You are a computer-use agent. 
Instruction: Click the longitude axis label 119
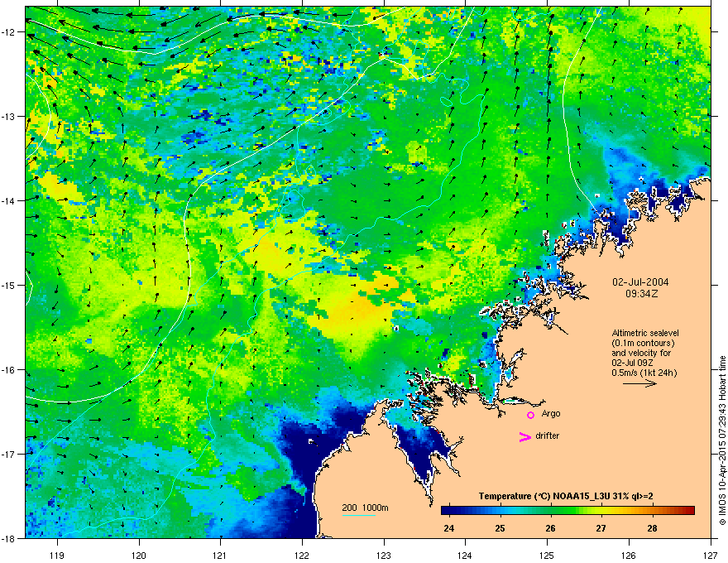click(x=57, y=555)
